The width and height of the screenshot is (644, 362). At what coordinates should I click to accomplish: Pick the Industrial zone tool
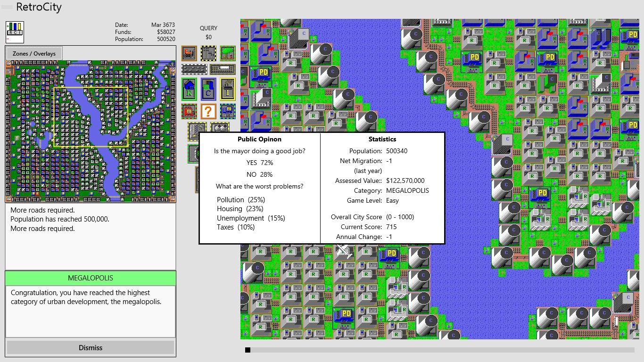click(228, 89)
